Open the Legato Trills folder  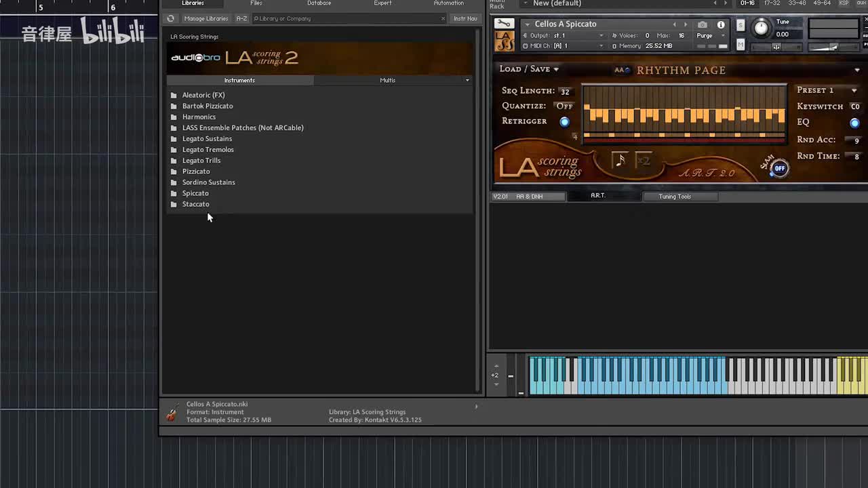(201, 160)
